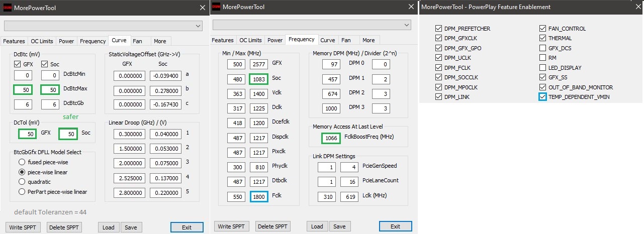Screen dimensions: 644x234
Task: Select PerPart piece-wise linear model
Action: click(22, 192)
